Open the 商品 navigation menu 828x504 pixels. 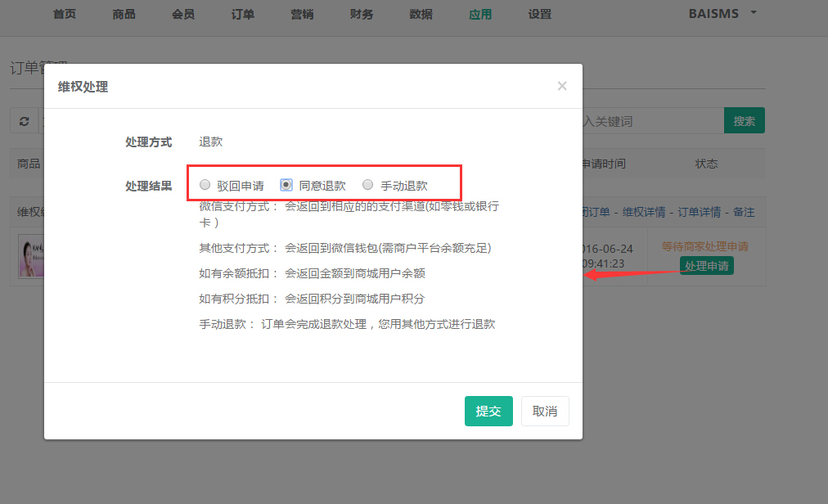click(x=124, y=14)
